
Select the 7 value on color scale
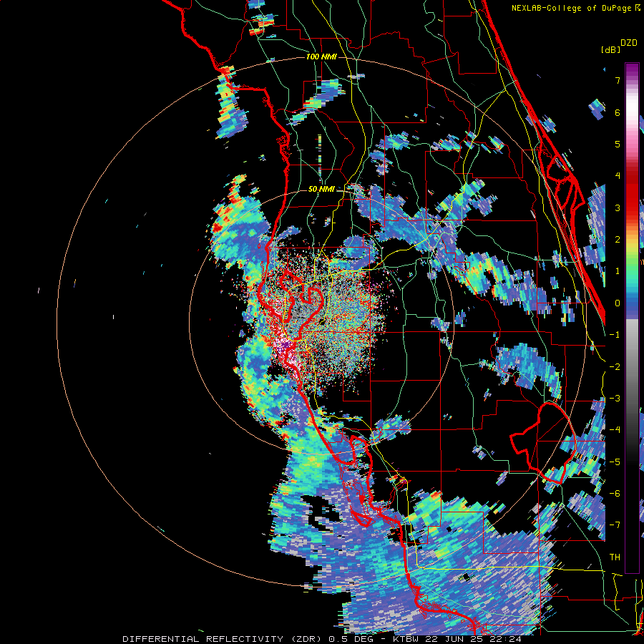click(x=618, y=80)
